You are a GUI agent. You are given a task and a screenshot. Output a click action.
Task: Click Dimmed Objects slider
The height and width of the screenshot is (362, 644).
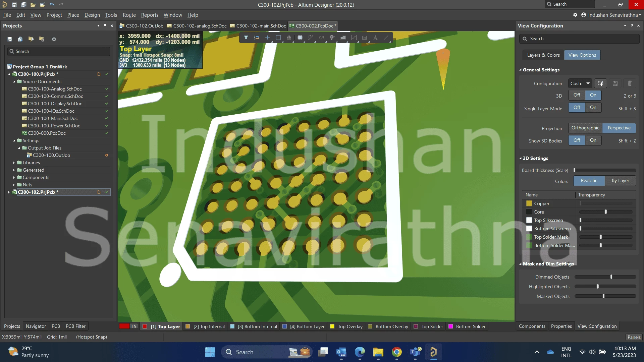click(605, 277)
